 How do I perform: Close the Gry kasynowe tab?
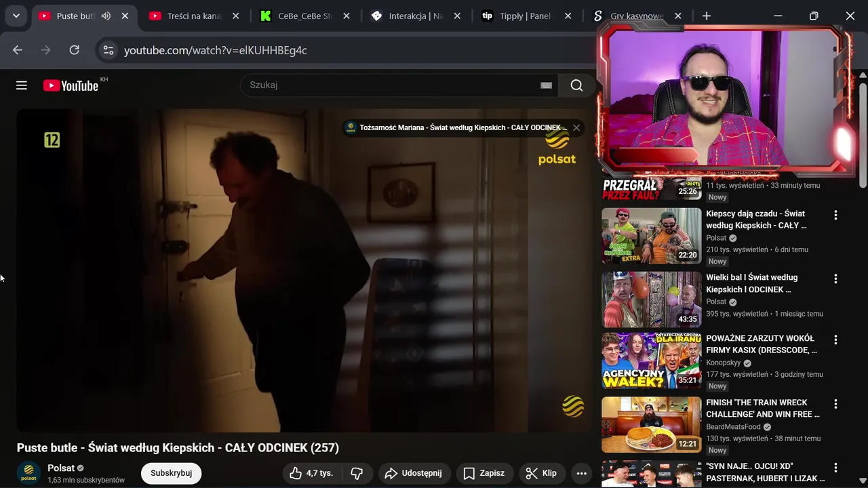(679, 16)
